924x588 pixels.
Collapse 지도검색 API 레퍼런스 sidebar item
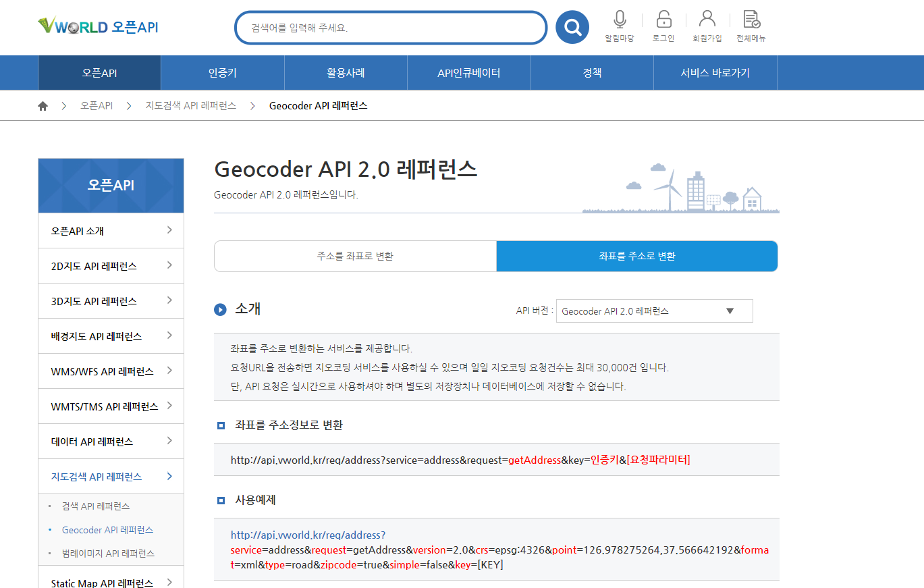(111, 477)
